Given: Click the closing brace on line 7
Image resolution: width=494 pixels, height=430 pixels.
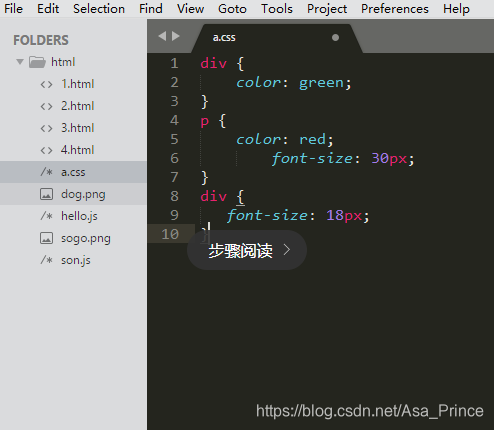Looking at the screenshot, I should point(205,178).
